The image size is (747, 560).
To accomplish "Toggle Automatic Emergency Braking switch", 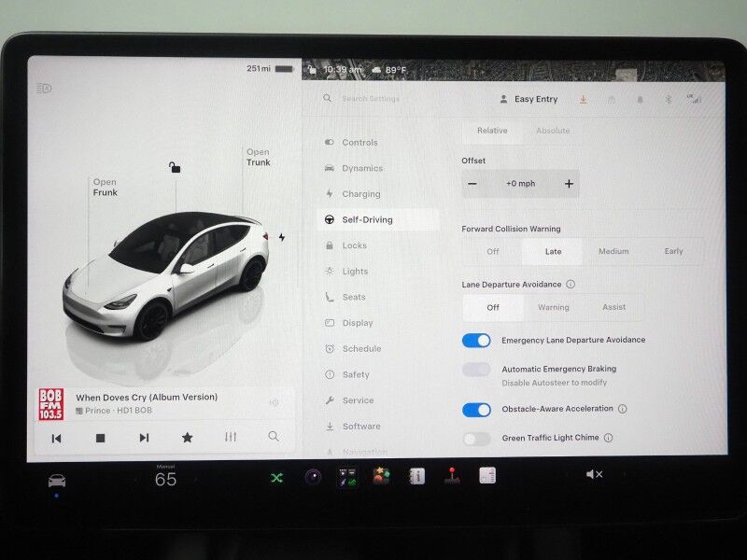I will pyautogui.click(x=476, y=370).
